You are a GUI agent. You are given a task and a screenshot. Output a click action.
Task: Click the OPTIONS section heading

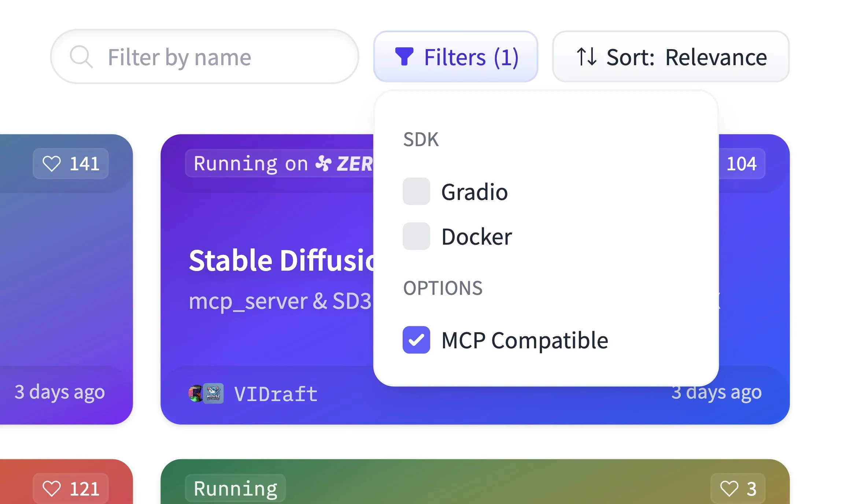443,288
